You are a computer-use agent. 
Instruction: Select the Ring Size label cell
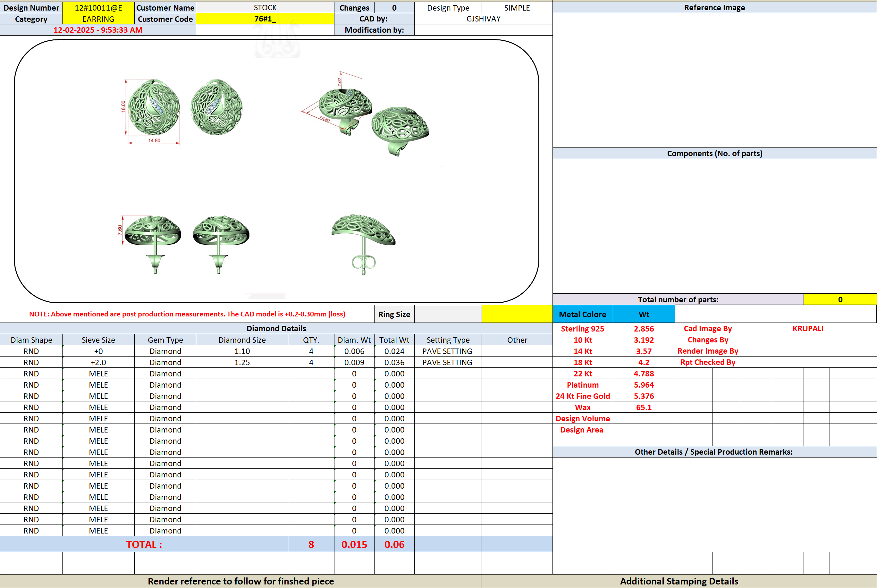(394, 314)
